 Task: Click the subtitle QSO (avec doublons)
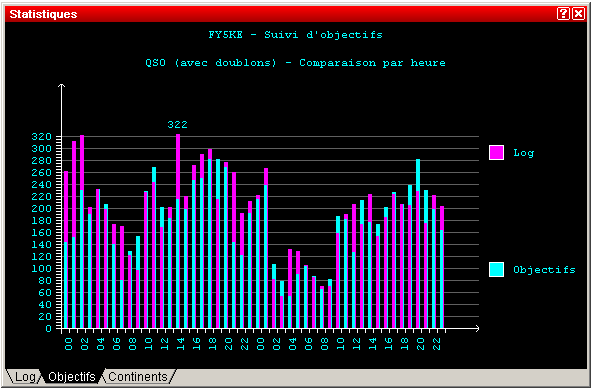point(212,63)
